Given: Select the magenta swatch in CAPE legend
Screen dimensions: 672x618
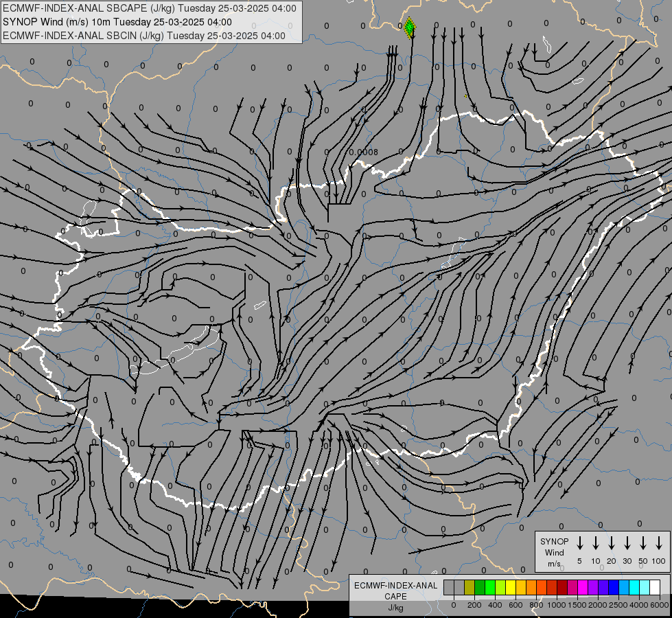Looking at the screenshot, I should [583, 587].
